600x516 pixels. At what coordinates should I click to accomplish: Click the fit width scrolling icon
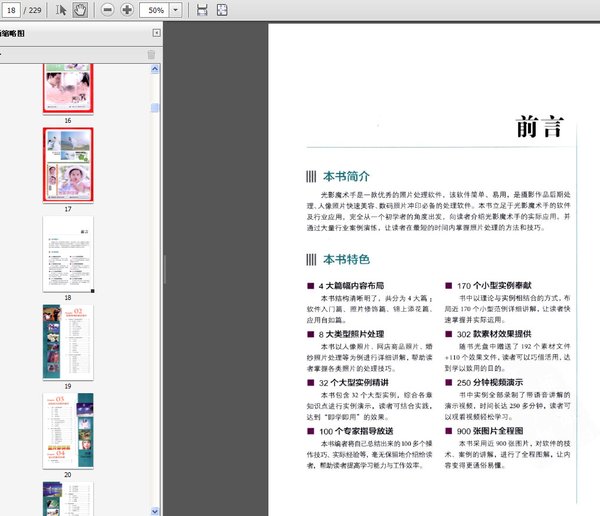(x=202, y=10)
